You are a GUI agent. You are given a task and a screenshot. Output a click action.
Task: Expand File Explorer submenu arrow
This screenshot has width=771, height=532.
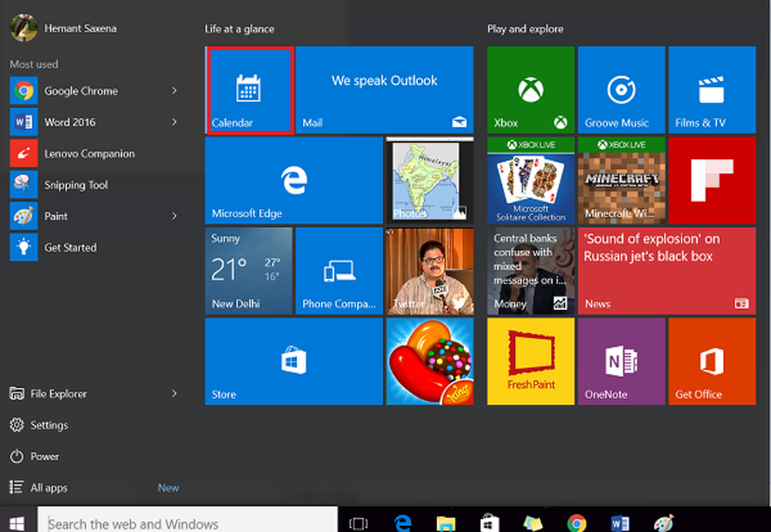(174, 394)
